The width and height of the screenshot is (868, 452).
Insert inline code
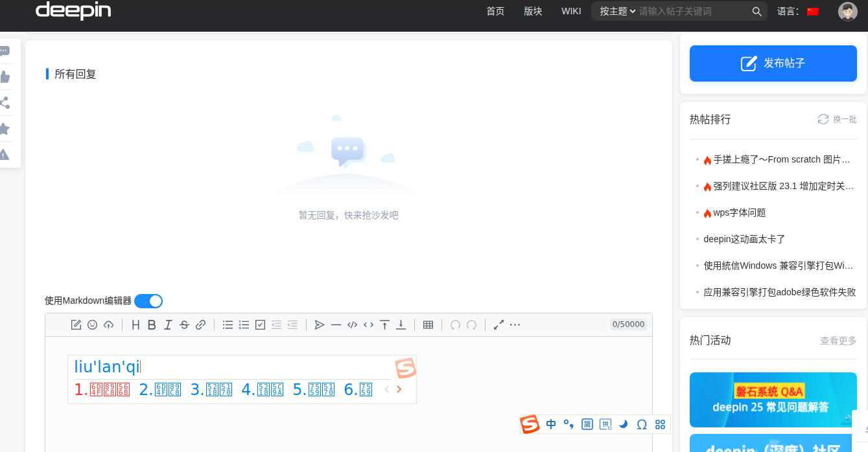coord(368,324)
